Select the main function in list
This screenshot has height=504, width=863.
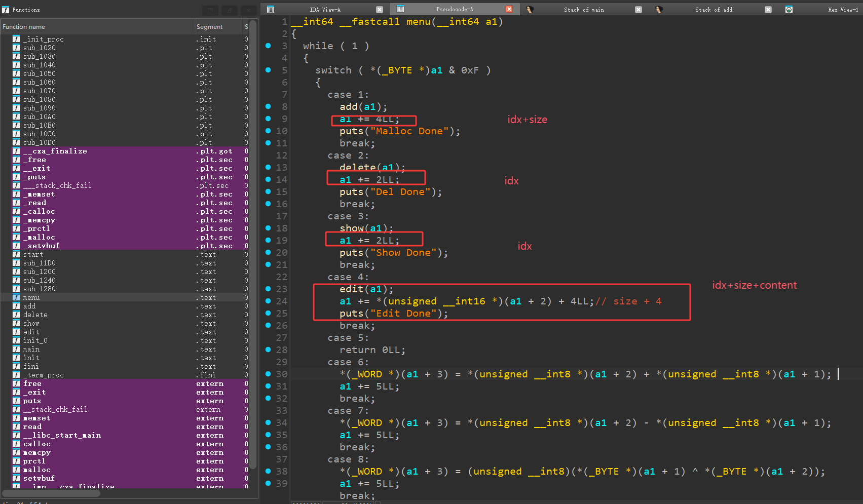[31, 350]
